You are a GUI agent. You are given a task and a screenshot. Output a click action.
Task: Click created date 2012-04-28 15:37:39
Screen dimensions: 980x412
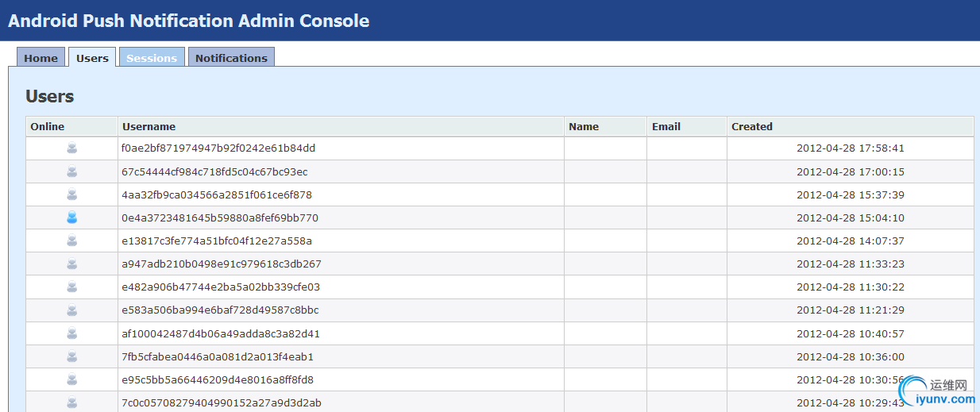click(x=851, y=194)
